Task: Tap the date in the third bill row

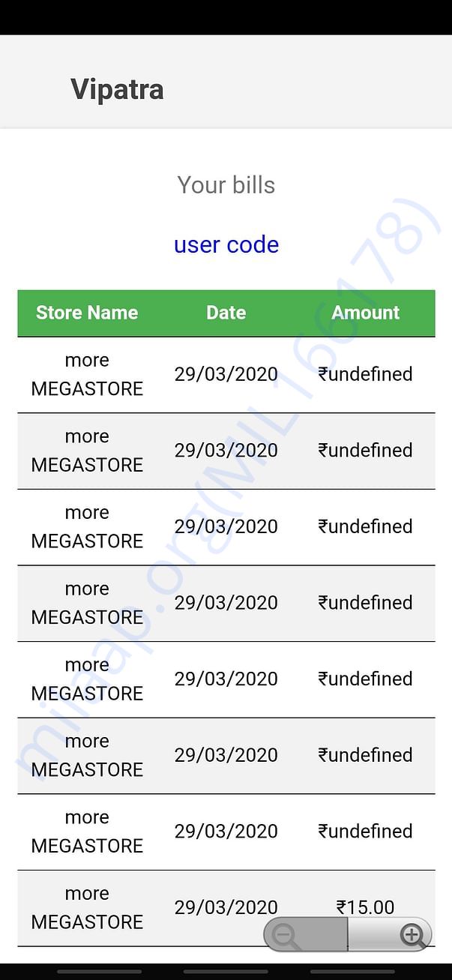Action: [226, 526]
